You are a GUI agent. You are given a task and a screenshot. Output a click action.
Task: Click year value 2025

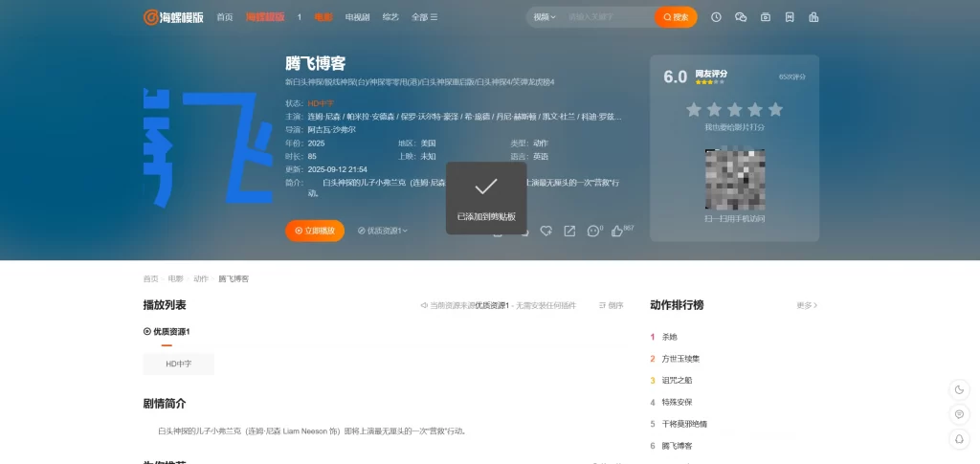pos(316,143)
